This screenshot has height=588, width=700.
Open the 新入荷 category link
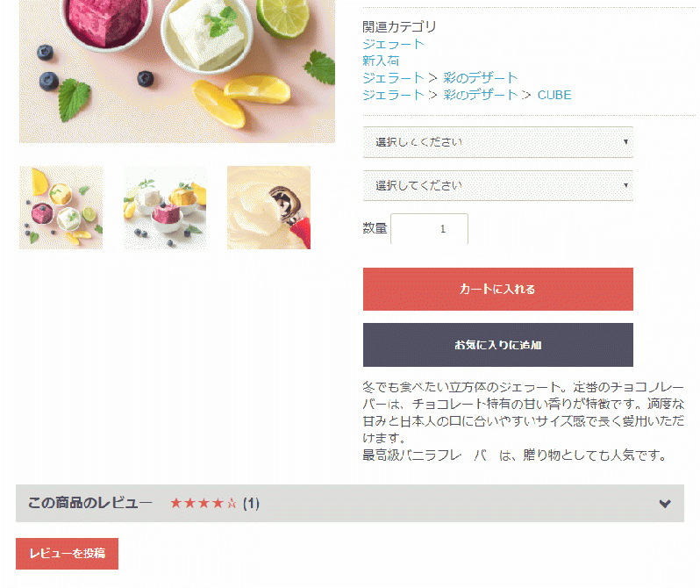point(381,61)
